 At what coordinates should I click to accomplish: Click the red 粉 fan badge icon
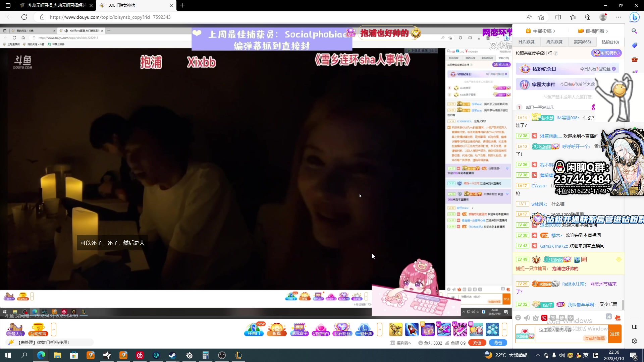(x=544, y=318)
